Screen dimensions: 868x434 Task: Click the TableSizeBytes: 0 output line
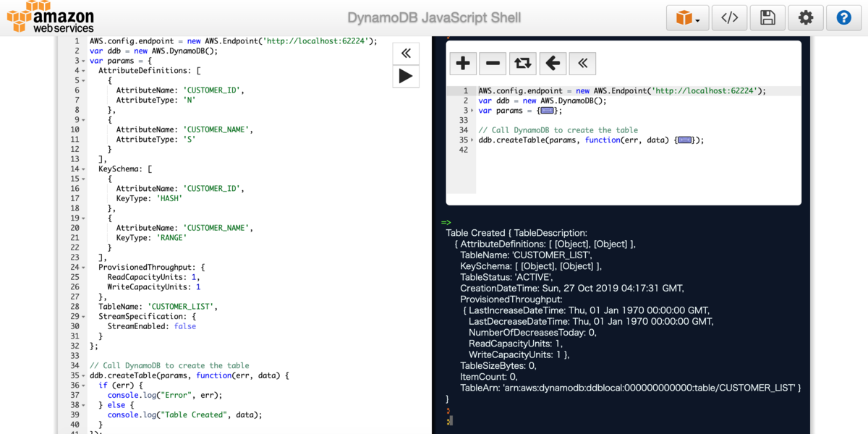[x=498, y=365]
